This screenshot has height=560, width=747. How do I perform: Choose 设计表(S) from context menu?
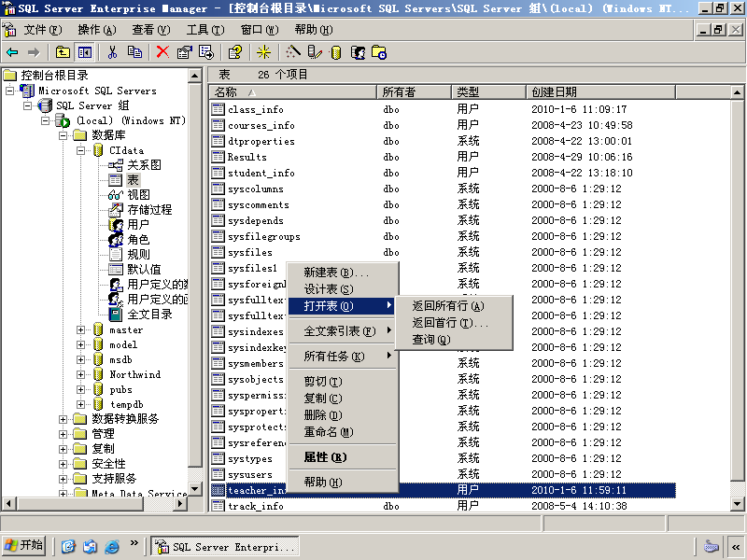pos(343,289)
